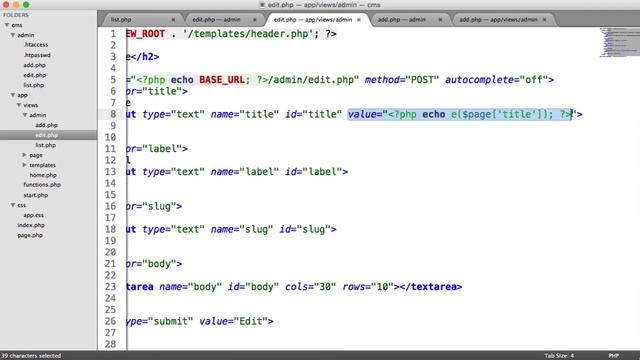Click name="label" on line 13
The image size is (640, 360).
[244, 172]
